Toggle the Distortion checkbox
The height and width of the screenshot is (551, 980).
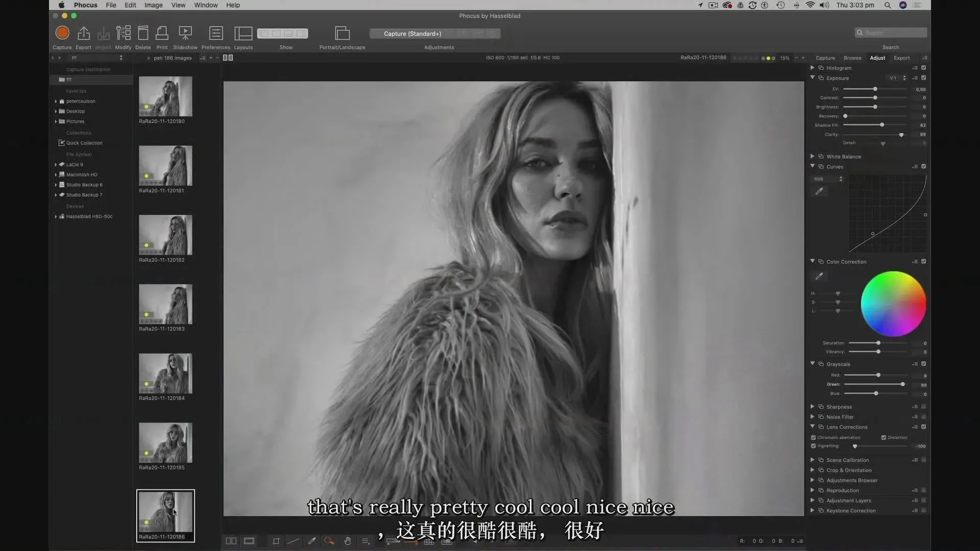point(884,438)
